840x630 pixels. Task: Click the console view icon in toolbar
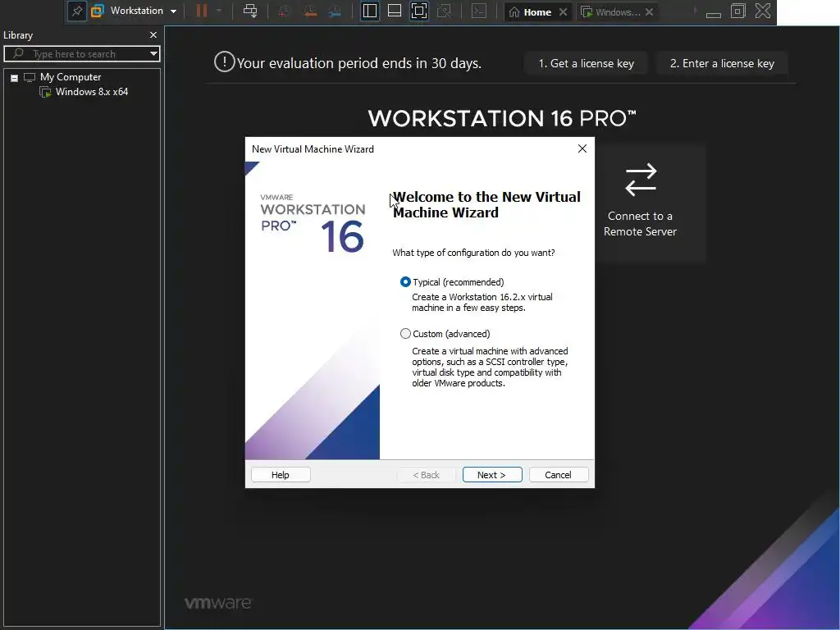[479, 11]
